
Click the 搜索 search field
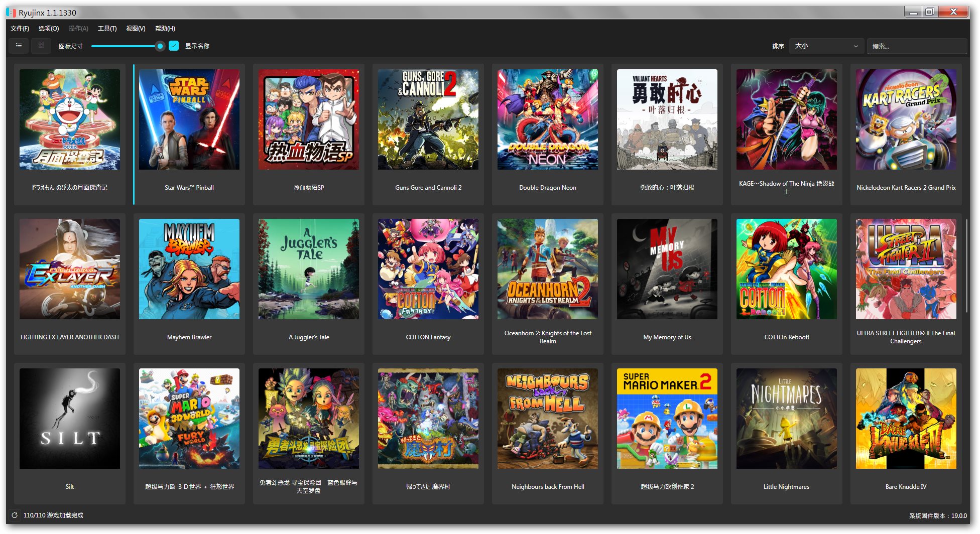pyautogui.click(x=917, y=46)
